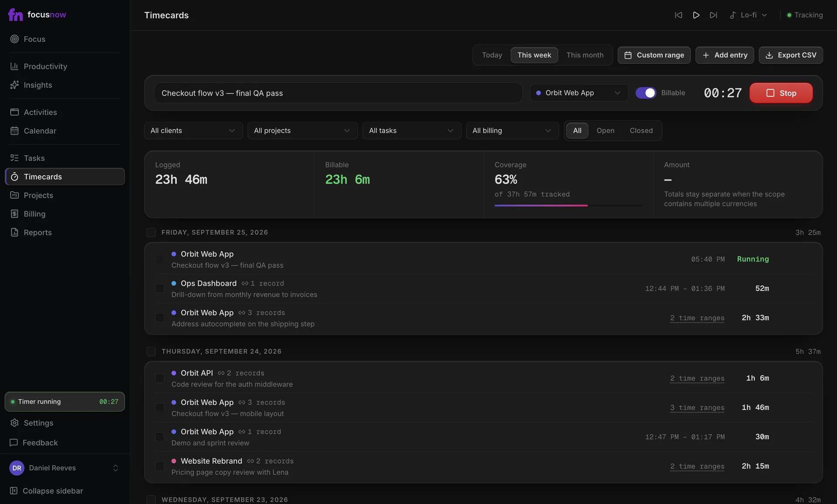Select all Thursday, September 24 entries checkbox
The height and width of the screenshot is (504, 837).
(x=151, y=351)
